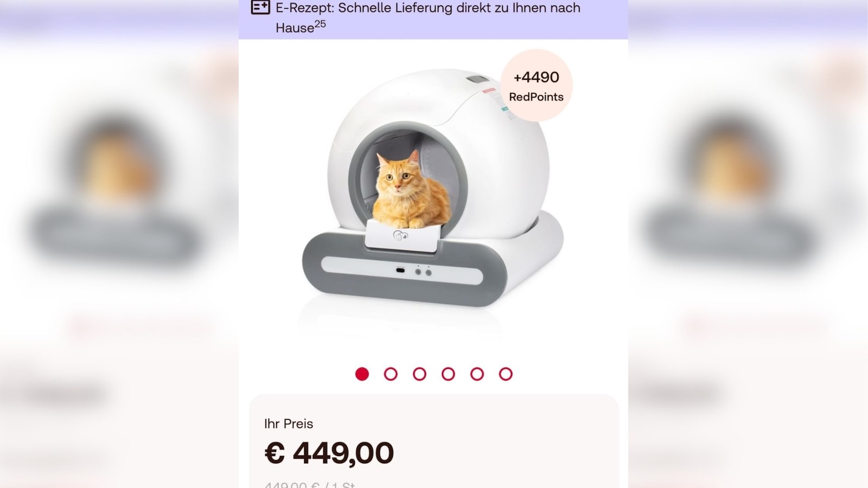Open the E-Rezept Schnelle Lieferung banner text
The image size is (868, 488).
click(x=428, y=17)
